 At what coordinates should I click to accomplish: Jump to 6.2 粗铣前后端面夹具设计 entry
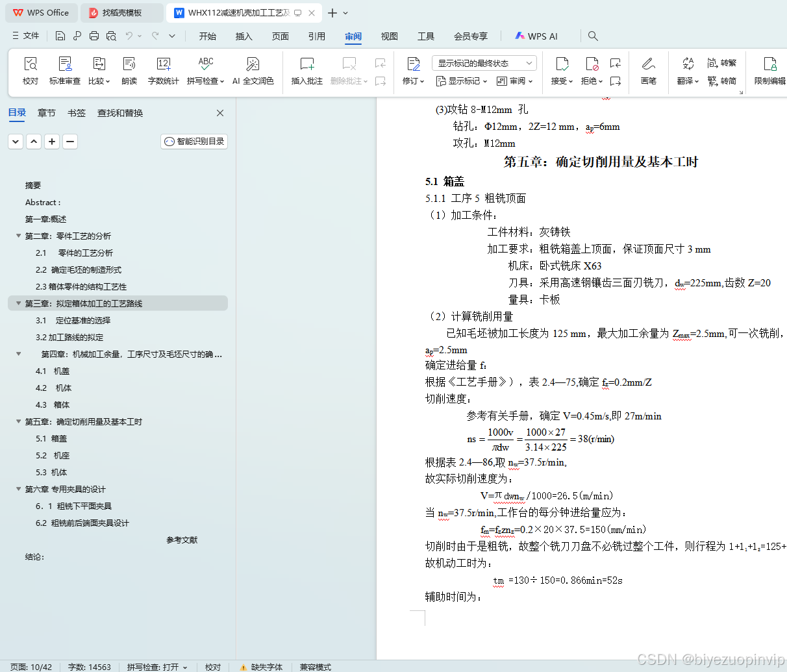tap(82, 523)
